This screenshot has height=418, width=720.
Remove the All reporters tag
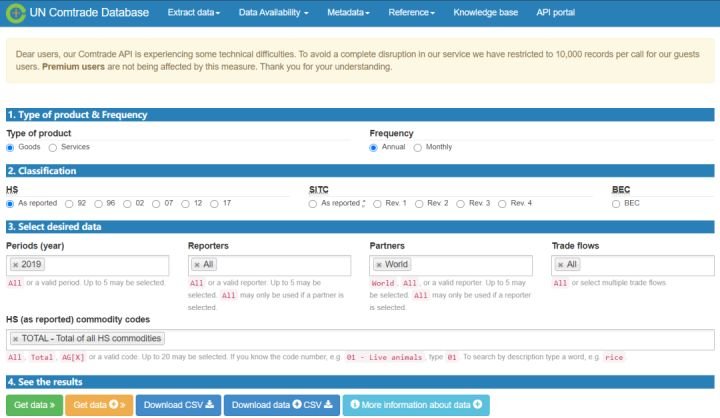pos(198,265)
